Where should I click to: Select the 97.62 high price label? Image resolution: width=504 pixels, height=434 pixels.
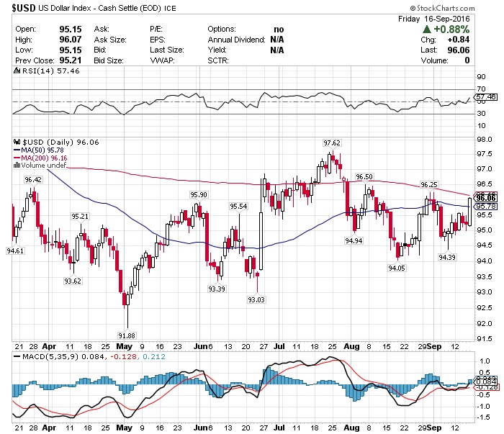pyautogui.click(x=332, y=143)
